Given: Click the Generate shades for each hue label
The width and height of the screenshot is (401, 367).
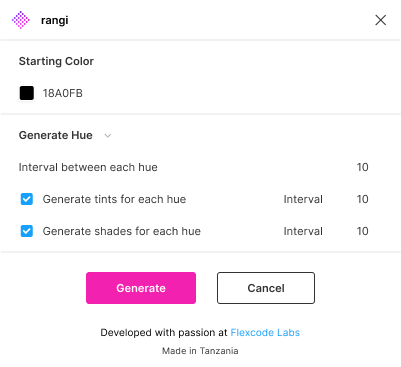Looking at the screenshot, I should pos(122,231).
